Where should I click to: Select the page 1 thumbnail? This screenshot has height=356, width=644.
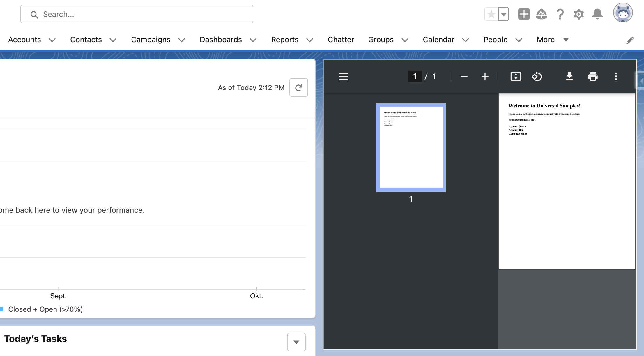411,147
